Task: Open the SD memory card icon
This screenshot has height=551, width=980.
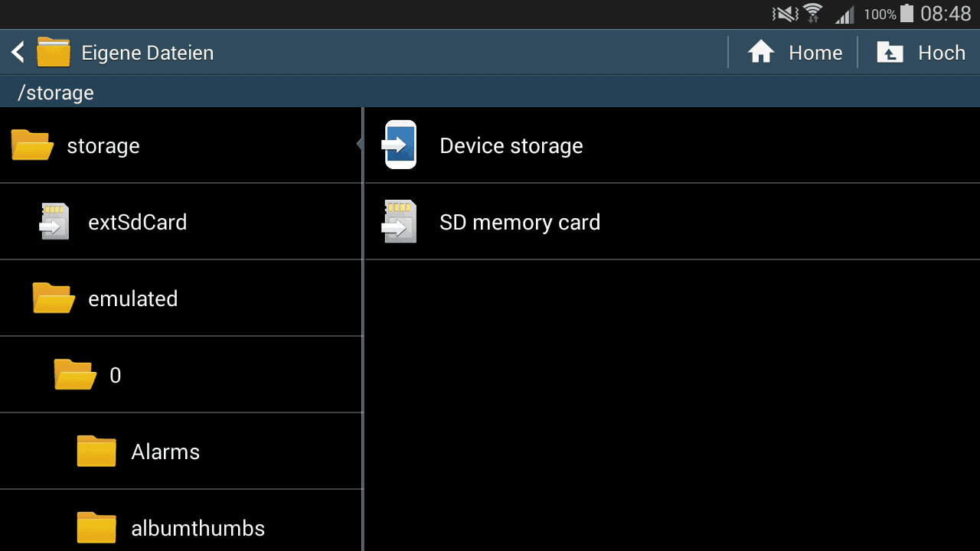Action: click(x=399, y=221)
